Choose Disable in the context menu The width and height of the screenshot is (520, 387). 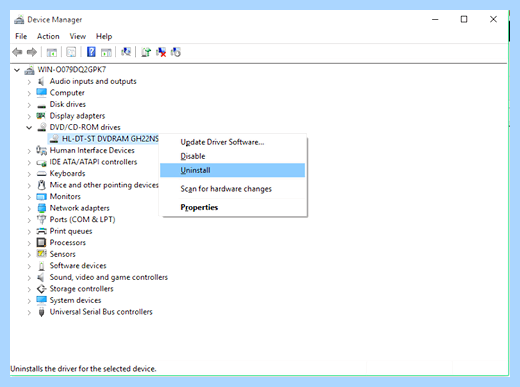(233, 156)
